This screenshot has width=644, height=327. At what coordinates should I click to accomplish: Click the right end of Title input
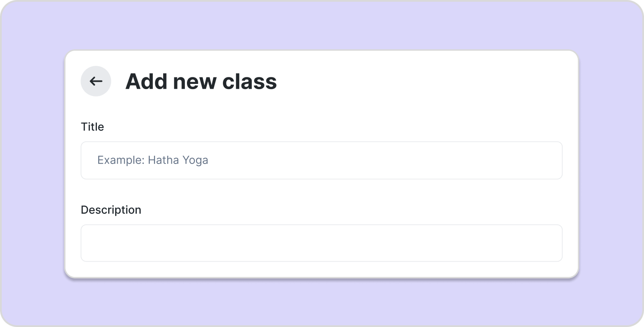click(x=550, y=160)
